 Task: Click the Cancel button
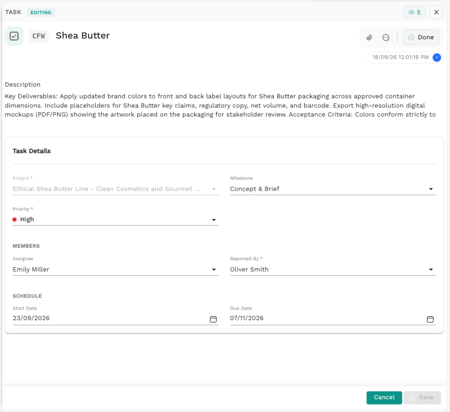pos(384,397)
